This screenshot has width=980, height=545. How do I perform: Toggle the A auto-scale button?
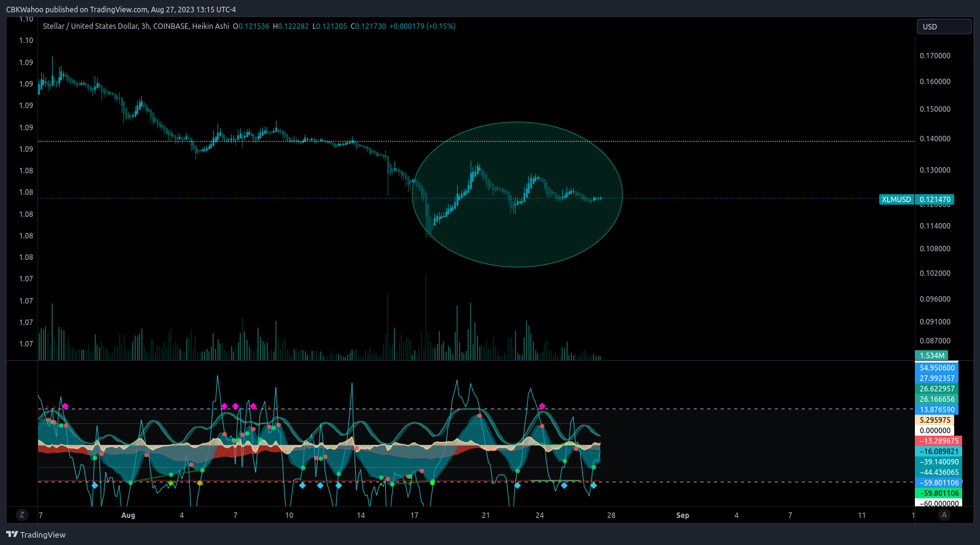click(x=944, y=515)
